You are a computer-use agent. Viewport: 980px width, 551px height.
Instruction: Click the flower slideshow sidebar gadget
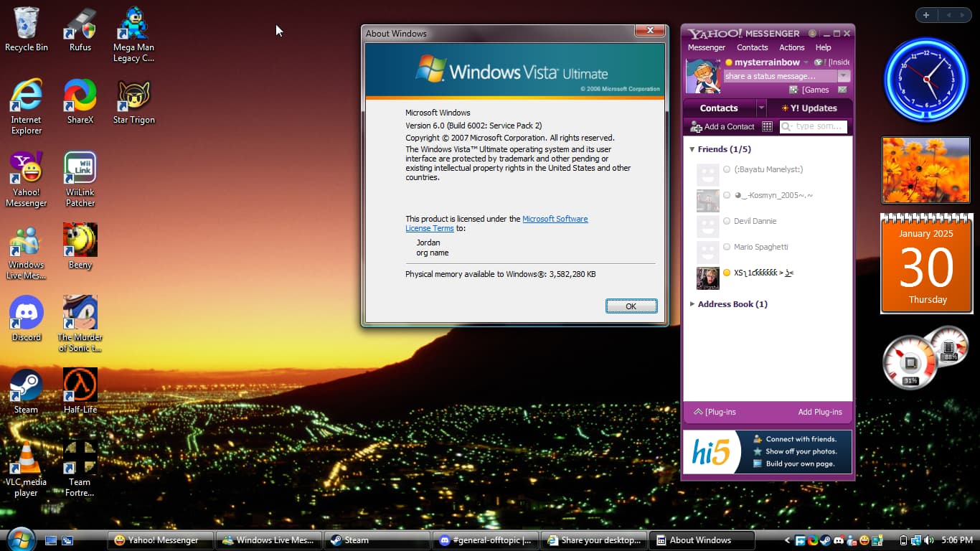tap(925, 170)
